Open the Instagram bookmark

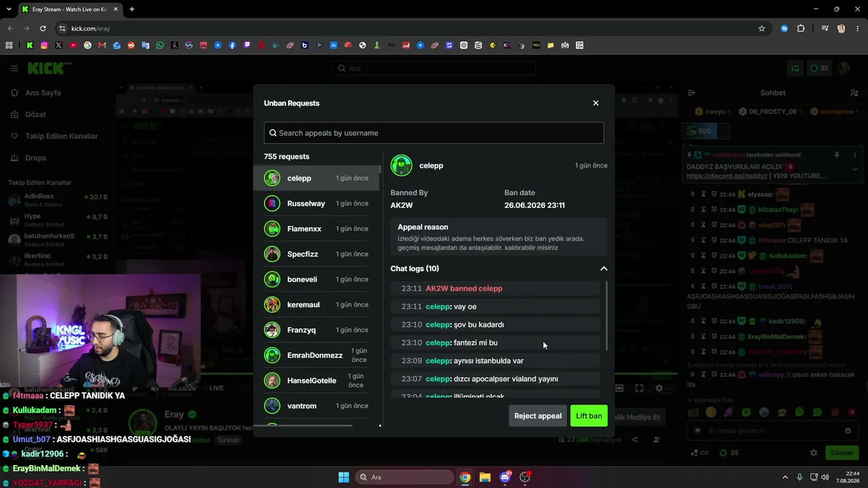(44, 45)
